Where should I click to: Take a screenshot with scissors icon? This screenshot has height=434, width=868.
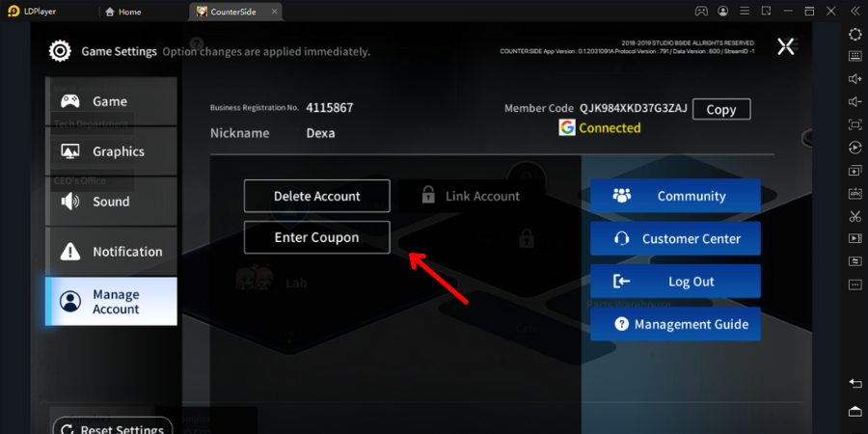(854, 216)
